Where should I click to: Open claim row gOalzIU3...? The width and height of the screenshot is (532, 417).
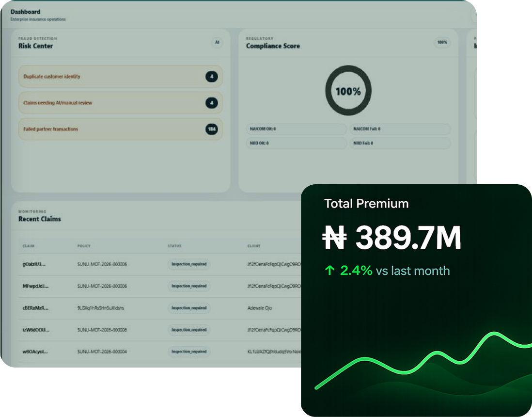160,264
